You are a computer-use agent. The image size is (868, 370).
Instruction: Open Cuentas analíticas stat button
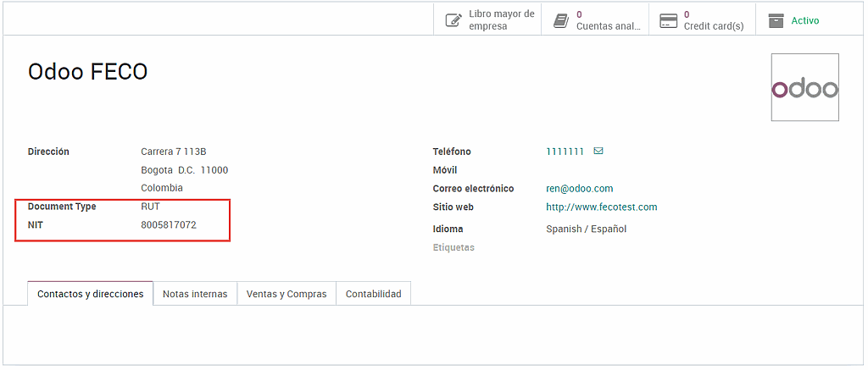point(607,20)
